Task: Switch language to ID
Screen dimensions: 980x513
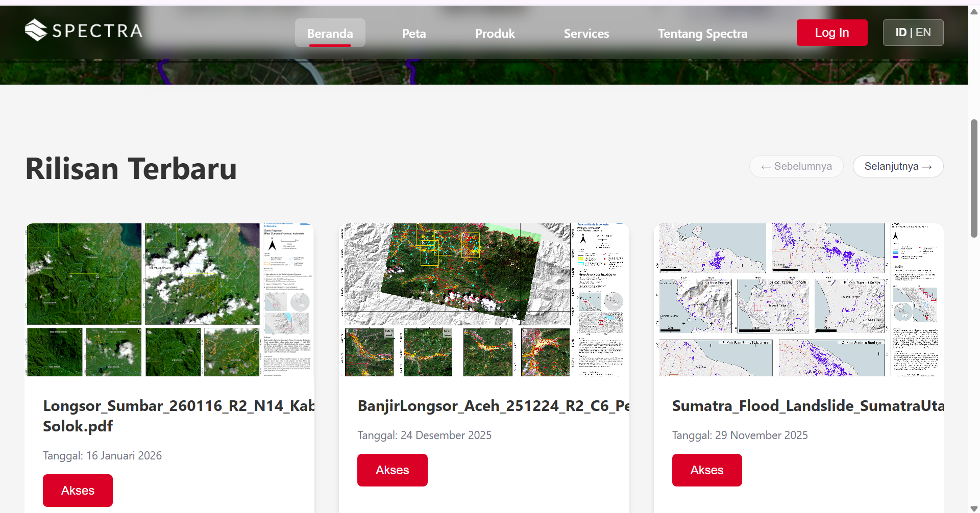Action: click(901, 33)
